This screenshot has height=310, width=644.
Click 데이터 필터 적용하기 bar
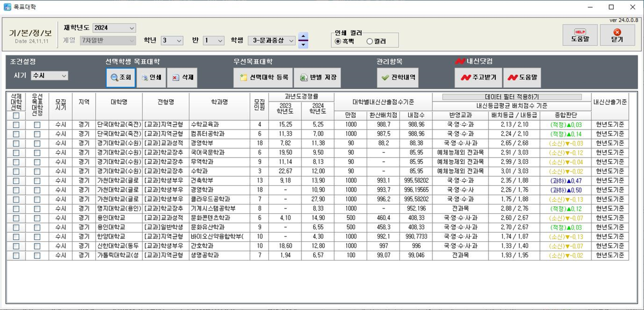pos(512,97)
